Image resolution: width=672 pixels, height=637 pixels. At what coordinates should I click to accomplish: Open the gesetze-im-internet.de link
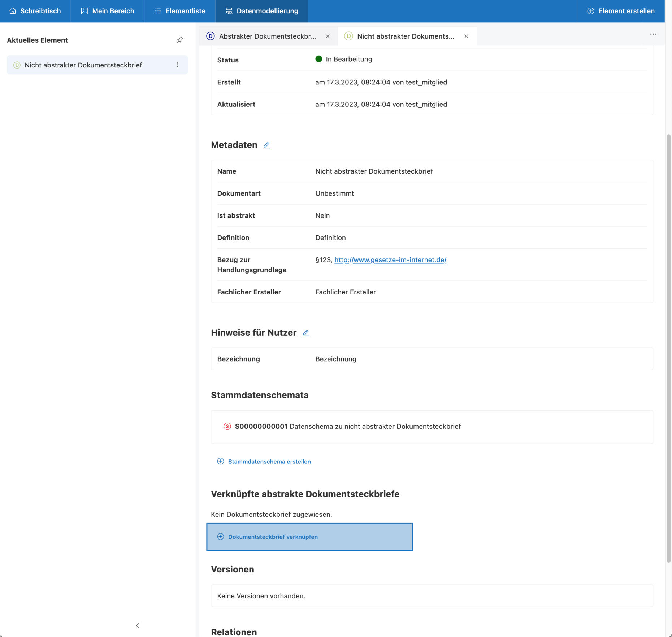[x=390, y=260]
